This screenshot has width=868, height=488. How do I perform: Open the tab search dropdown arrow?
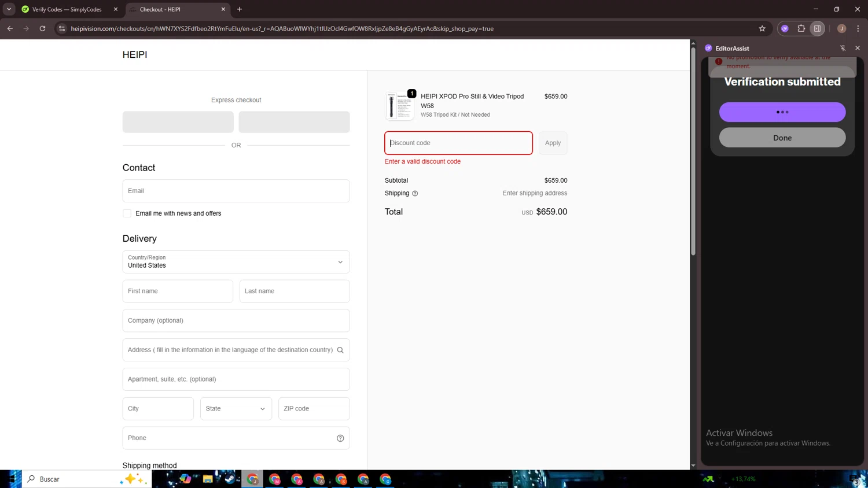pyautogui.click(x=9, y=9)
